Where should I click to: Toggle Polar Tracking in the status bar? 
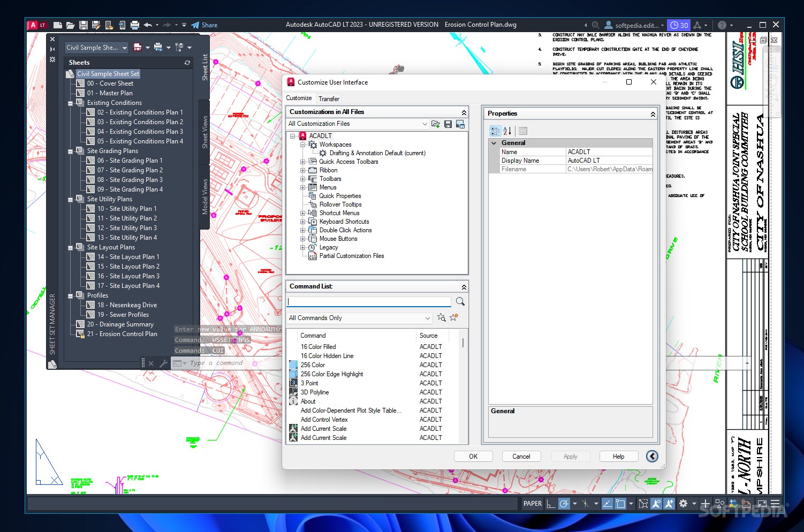[564, 504]
